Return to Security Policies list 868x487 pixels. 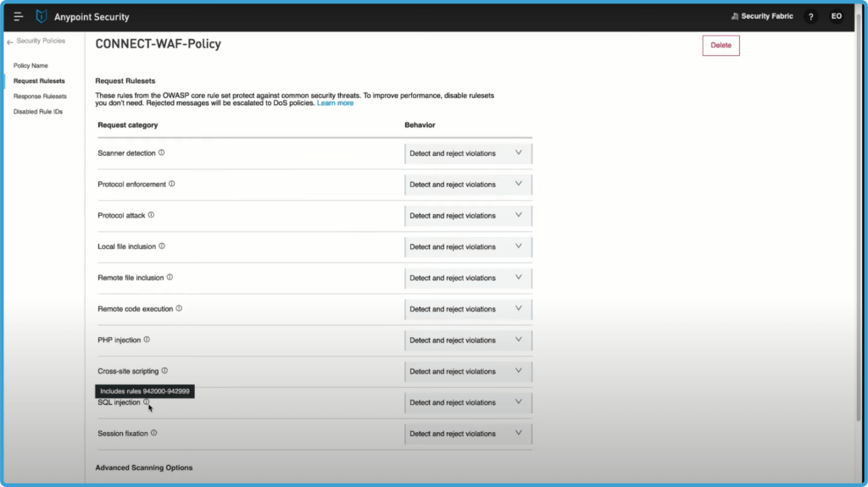click(41, 41)
